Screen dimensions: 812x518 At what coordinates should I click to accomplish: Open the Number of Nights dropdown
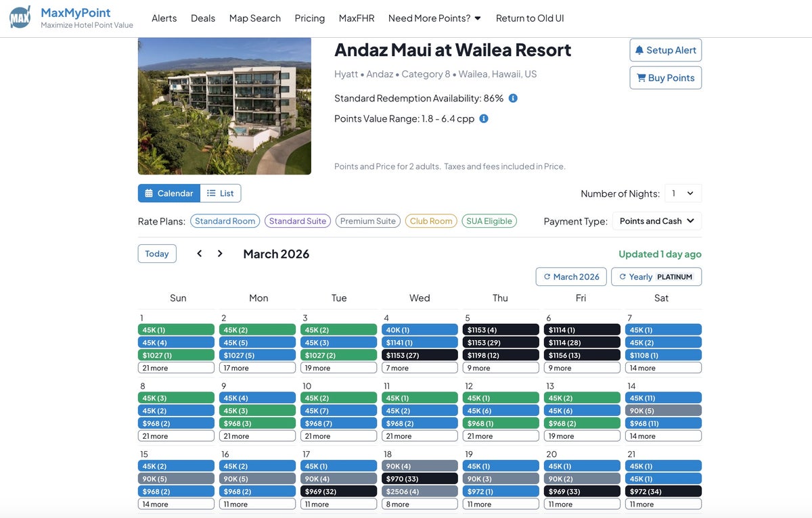[683, 193]
